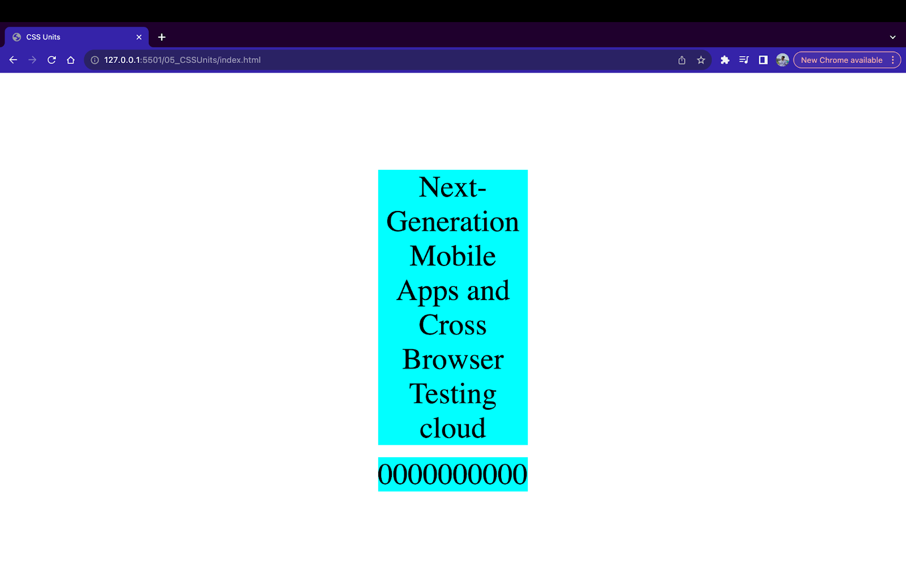Close the CSS Units tab
Image resolution: width=906 pixels, height=588 pixels.
pyautogui.click(x=139, y=37)
